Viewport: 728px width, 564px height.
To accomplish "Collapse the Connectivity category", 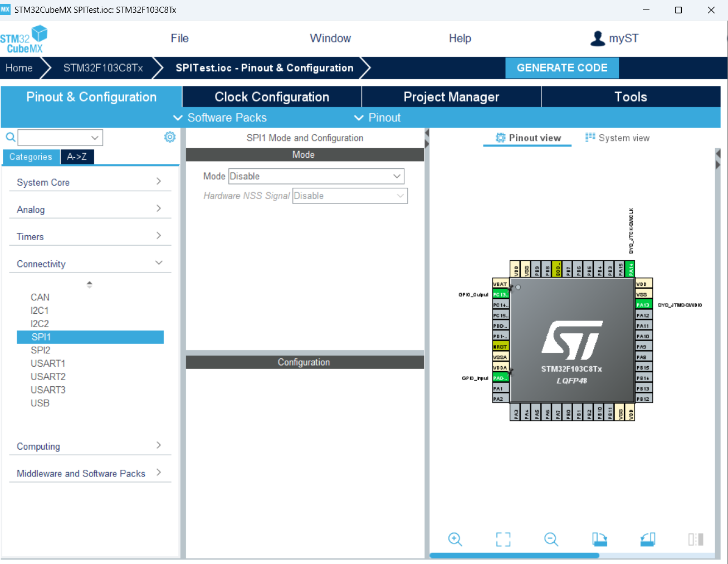I will click(90, 264).
